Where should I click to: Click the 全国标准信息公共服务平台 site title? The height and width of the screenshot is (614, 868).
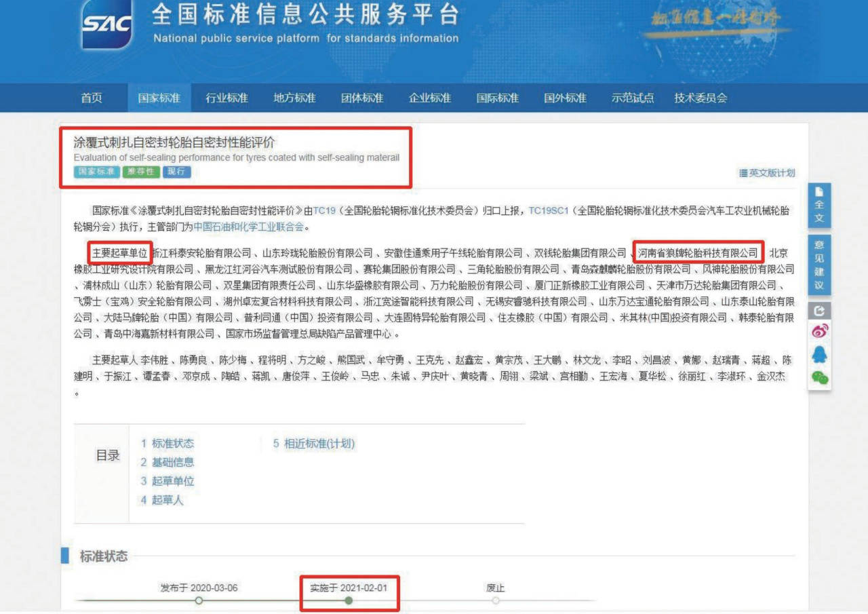306,15
